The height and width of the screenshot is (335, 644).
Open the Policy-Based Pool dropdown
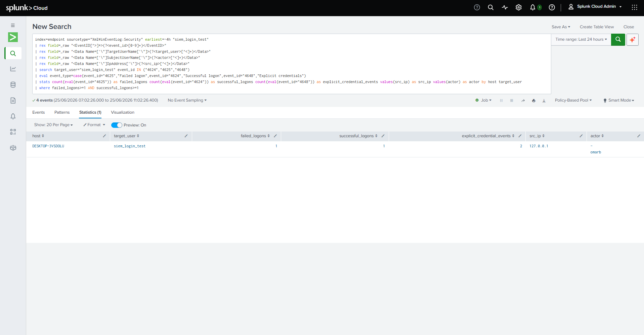click(x=573, y=100)
